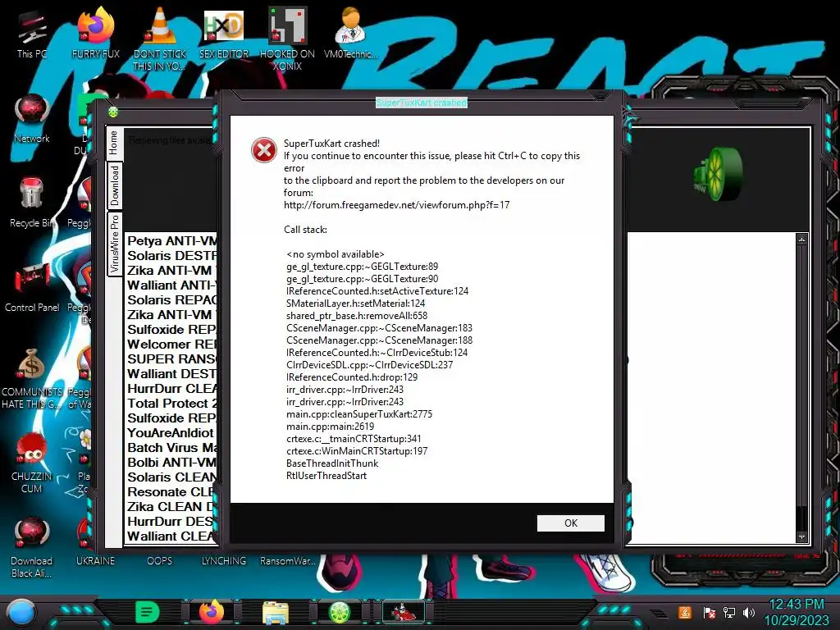The image size is (840, 630).
Task: Open the Start orb on the taskbar
Action: [21, 612]
